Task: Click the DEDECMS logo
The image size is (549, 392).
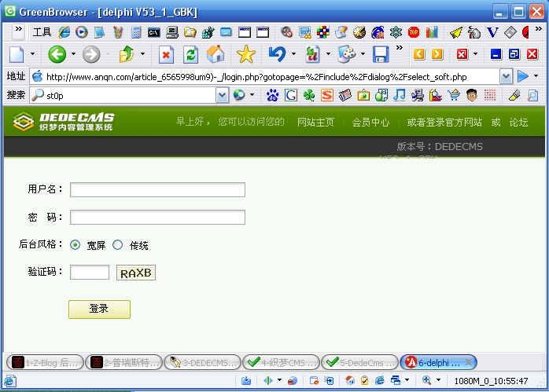Action: click(x=64, y=122)
